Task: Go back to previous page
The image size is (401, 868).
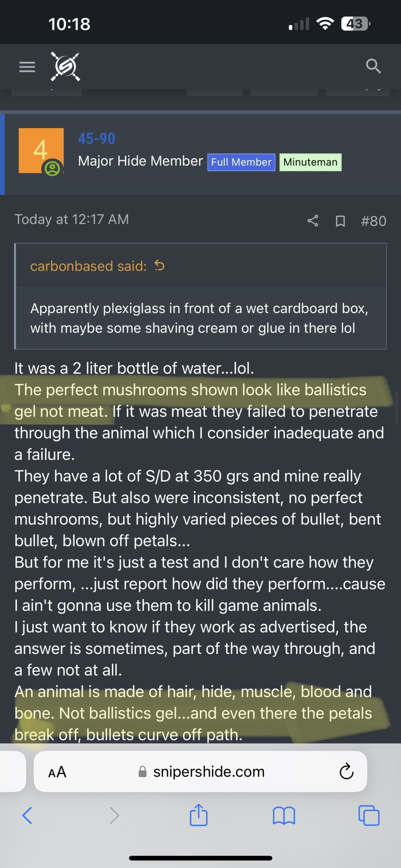Action: 27,815
